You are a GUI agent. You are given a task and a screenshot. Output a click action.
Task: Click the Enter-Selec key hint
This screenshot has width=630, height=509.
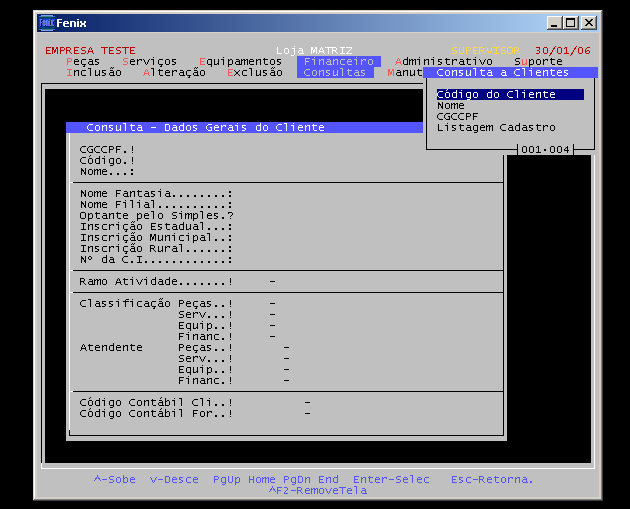point(391,479)
